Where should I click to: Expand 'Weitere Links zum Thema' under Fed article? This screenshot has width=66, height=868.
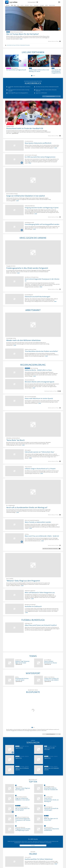tap(54, 41)
